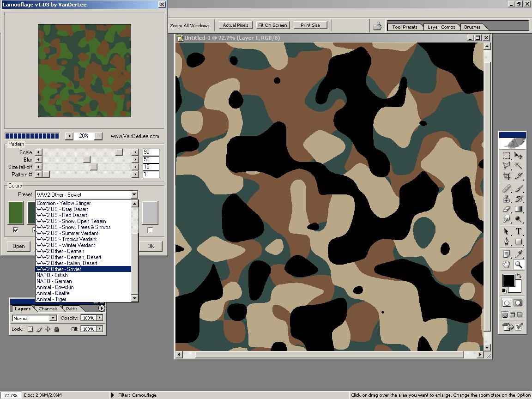
Task: Click the first green color swatch
Action: point(16,213)
